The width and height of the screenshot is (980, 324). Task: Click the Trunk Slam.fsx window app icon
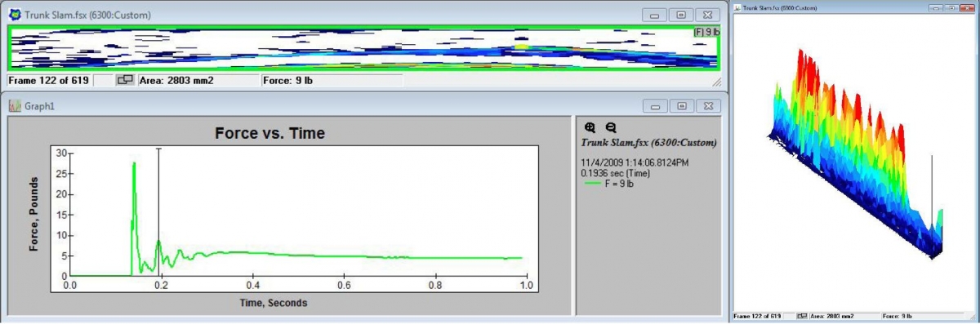[x=14, y=15]
